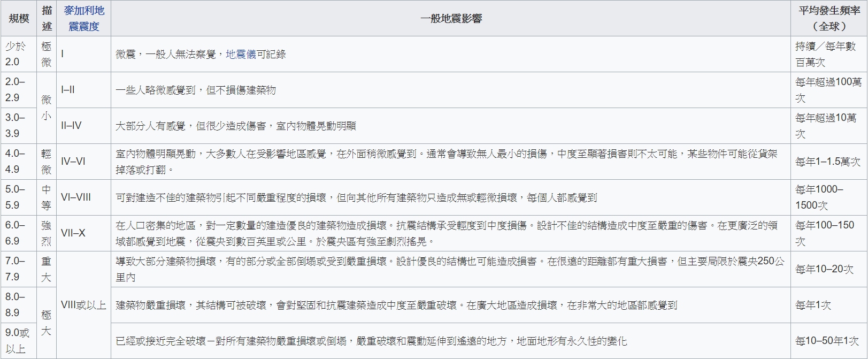Viewport: 868px width, 359px height.
Task: Follow the 地震儀 link
Action: pyautogui.click(x=241, y=54)
